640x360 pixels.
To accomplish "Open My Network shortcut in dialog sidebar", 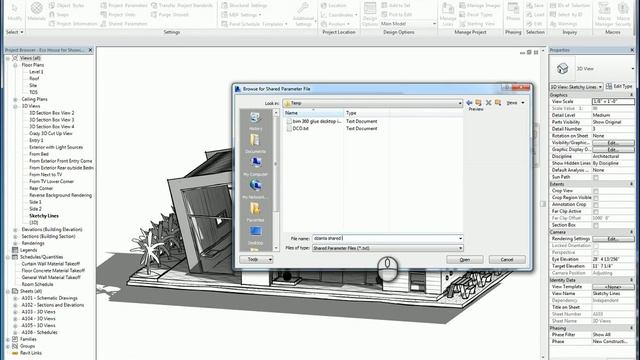I will (256, 189).
